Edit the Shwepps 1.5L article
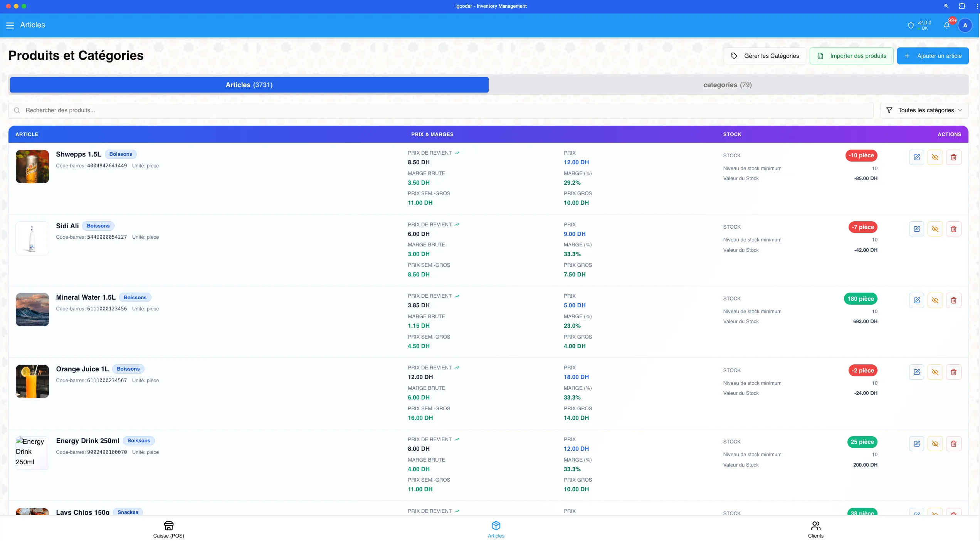Screen dimensions: 980x541 916,157
